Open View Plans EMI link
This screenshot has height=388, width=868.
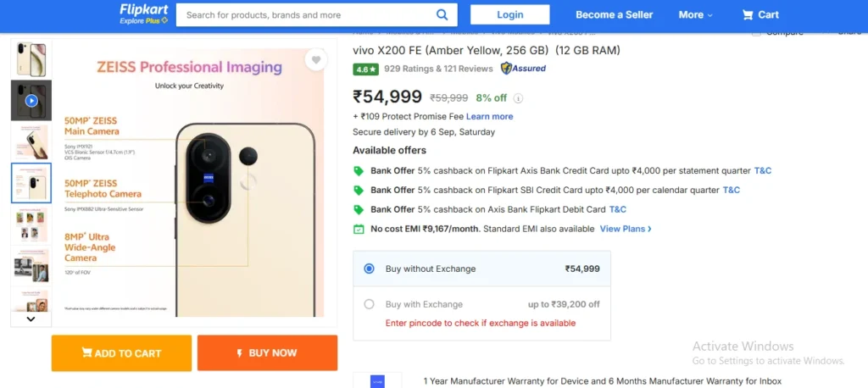click(626, 229)
